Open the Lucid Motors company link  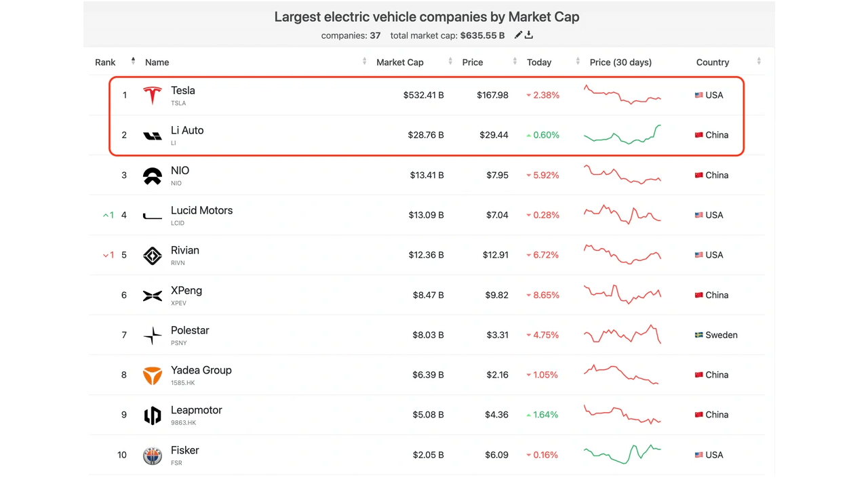click(201, 211)
